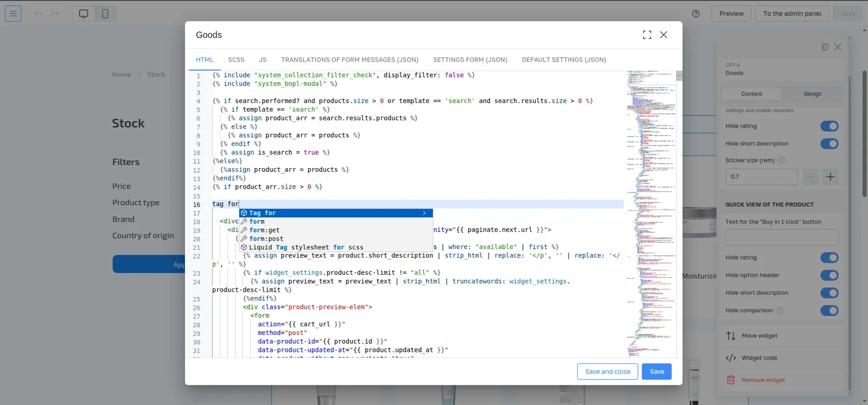Viewport: 868px width, 405px height.
Task: Switch to mobile preview mode
Action: tap(105, 14)
